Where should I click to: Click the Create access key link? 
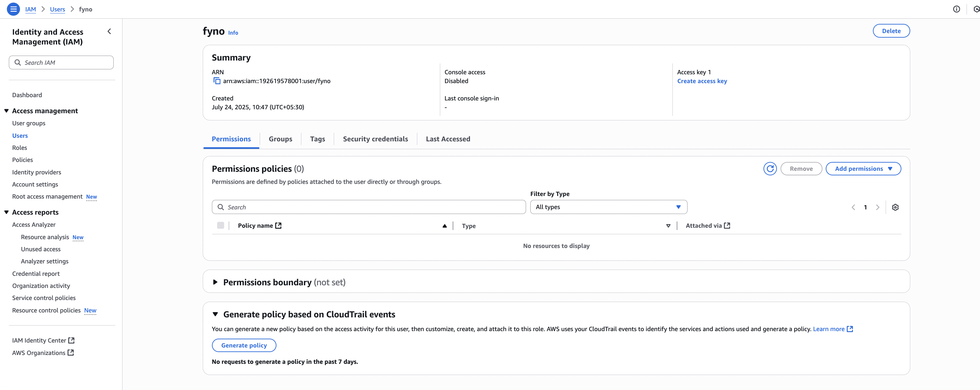tap(702, 81)
